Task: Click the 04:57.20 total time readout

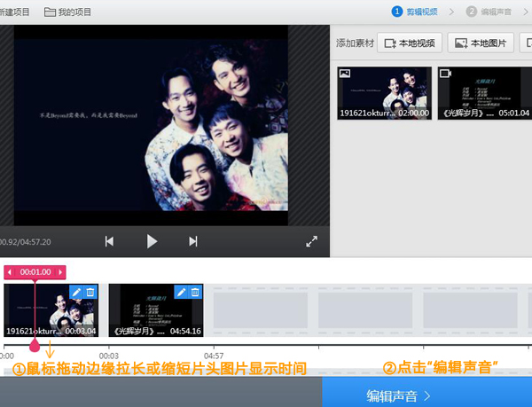Action: coord(36,242)
